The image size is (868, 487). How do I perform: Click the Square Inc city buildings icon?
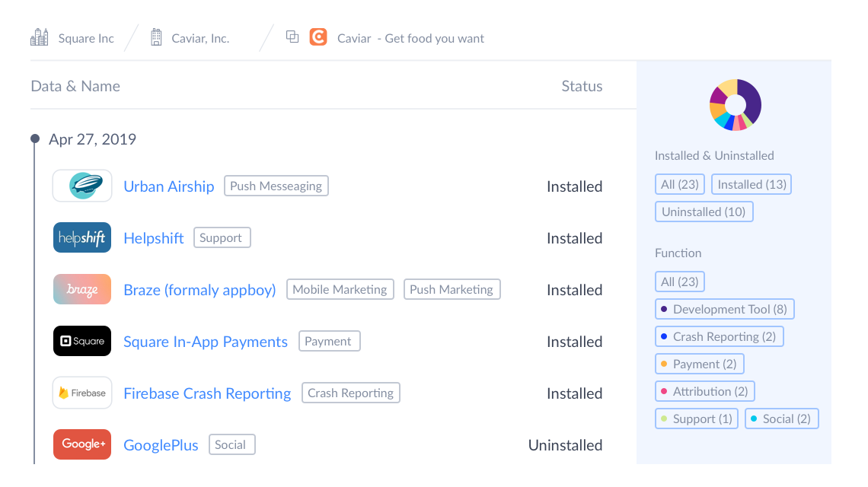40,37
